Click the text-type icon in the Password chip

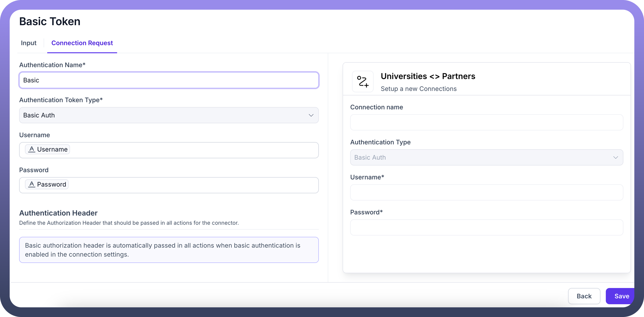[x=31, y=184]
